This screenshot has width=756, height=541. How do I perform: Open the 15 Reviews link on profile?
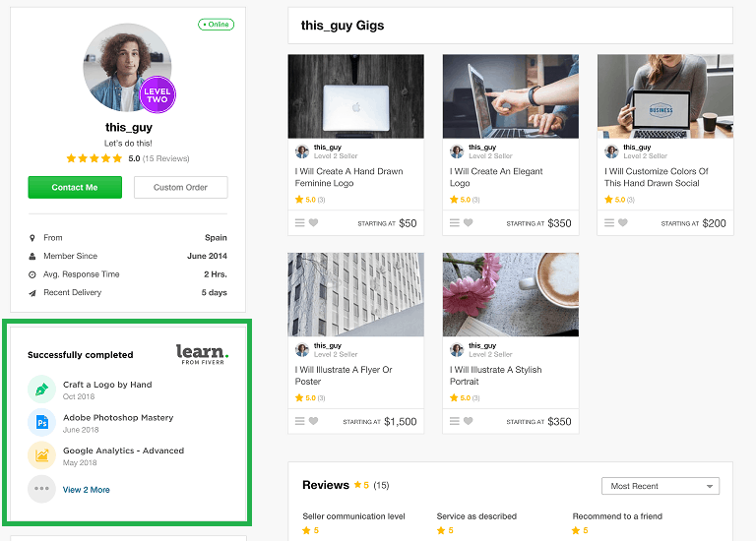click(165, 158)
